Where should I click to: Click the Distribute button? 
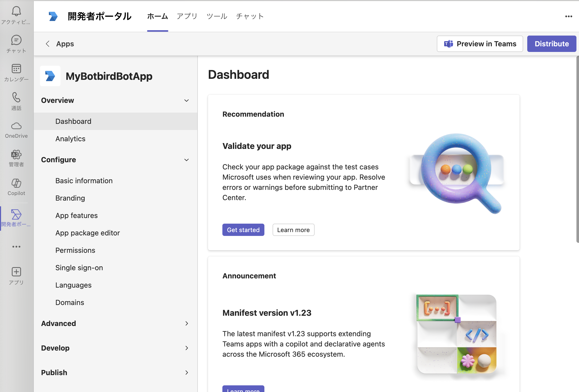[552, 44]
